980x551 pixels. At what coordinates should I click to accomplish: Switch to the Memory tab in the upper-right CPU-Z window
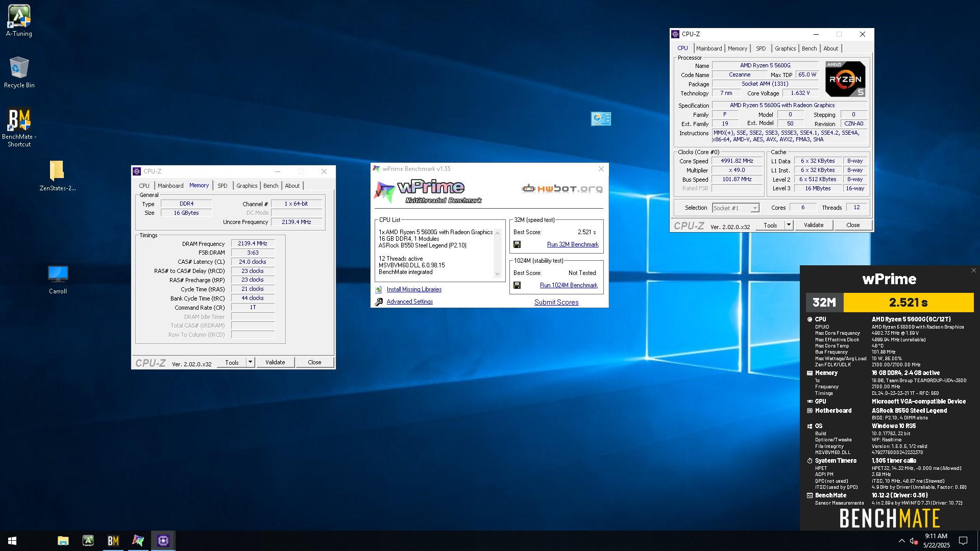tap(738, 48)
